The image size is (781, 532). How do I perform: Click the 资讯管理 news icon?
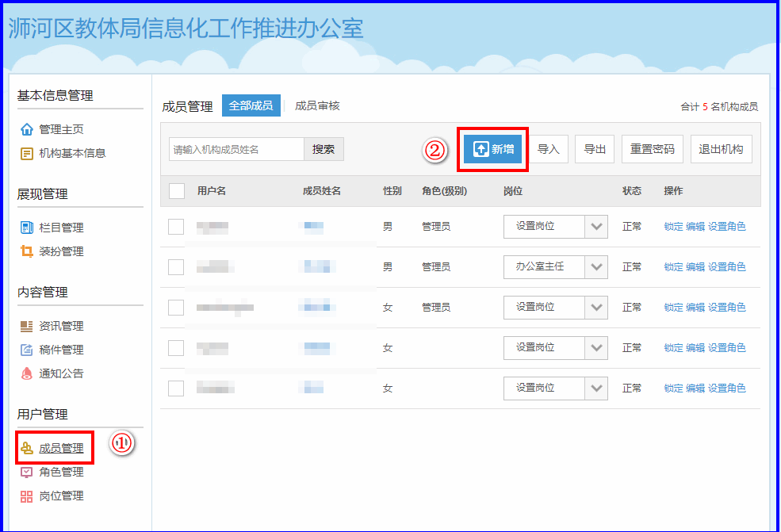[x=27, y=326]
